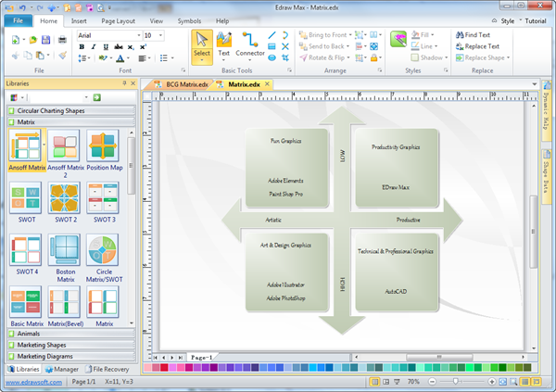Toggle Underline text formatting
The width and height of the screenshot is (556, 392).
[x=105, y=46]
